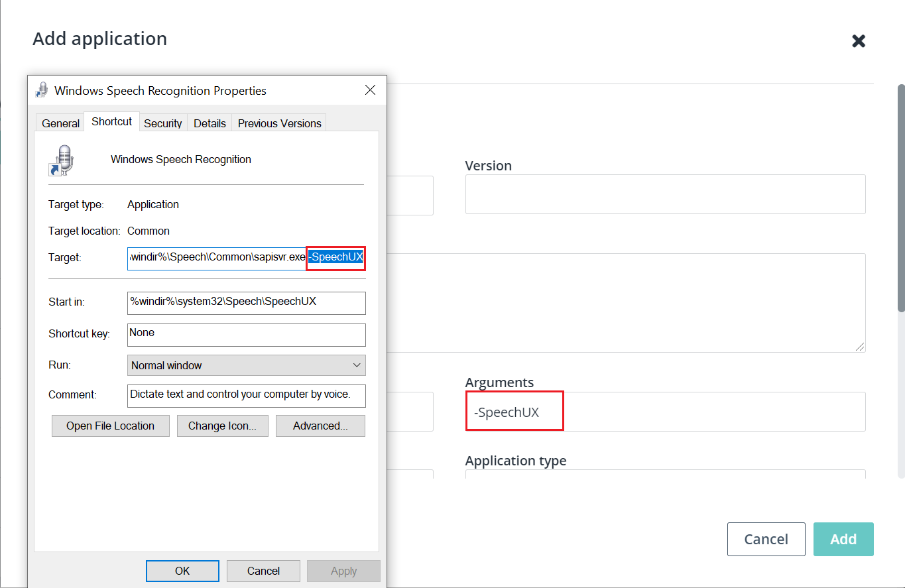
Task: Go to the Previous Versions tab
Action: click(x=279, y=123)
